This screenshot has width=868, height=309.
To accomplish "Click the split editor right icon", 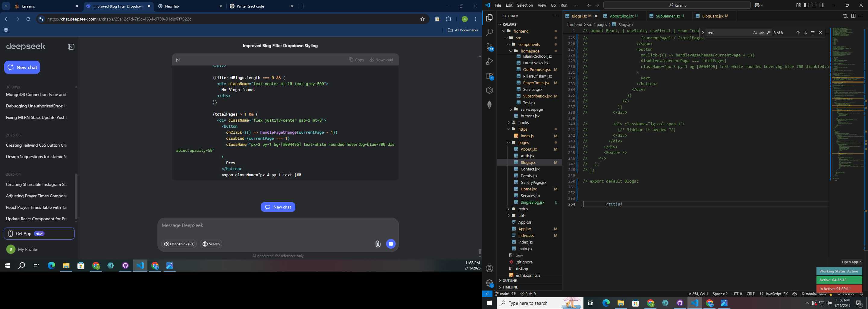I will point(854,16).
